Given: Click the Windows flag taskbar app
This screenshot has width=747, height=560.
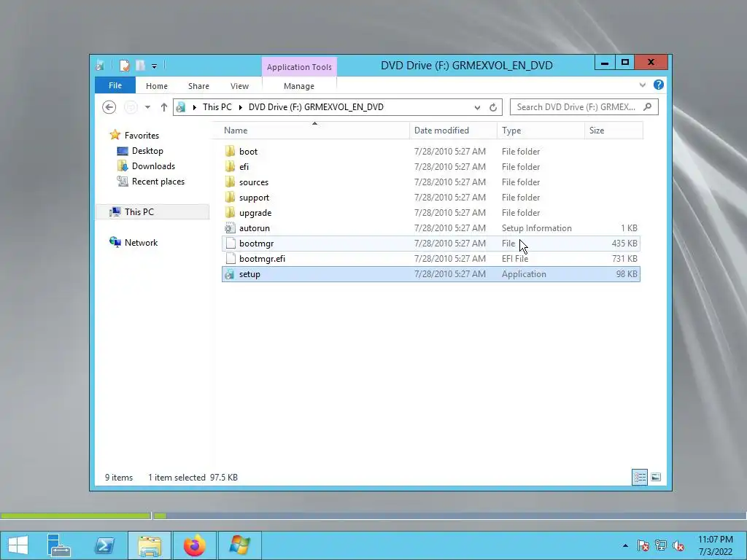Looking at the screenshot, I should click(x=239, y=545).
